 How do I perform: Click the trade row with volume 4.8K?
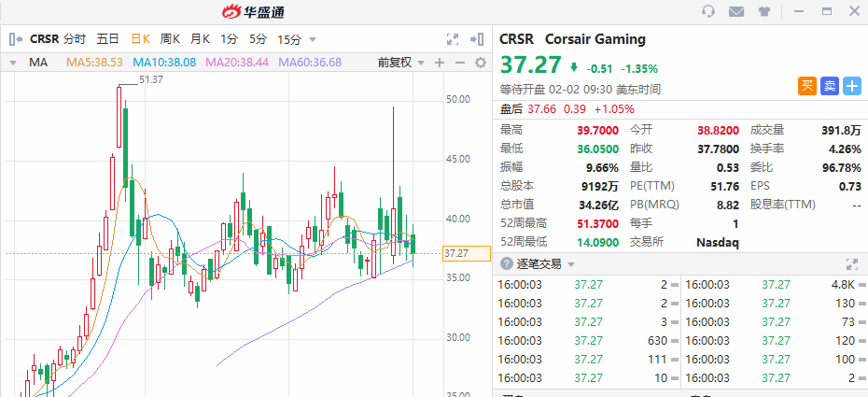point(776,285)
